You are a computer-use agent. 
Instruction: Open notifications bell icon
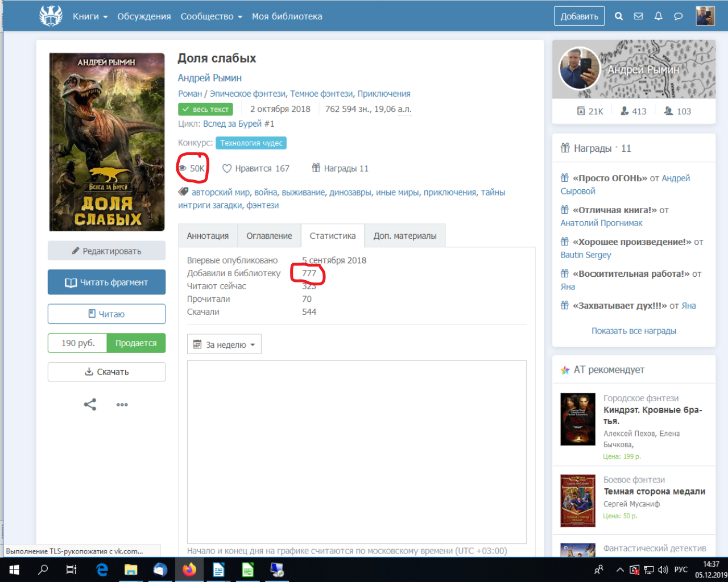pos(659,16)
